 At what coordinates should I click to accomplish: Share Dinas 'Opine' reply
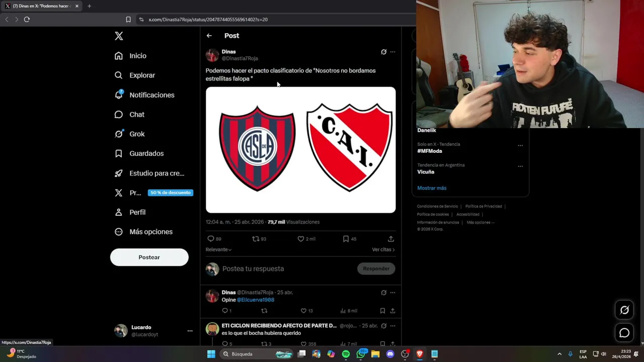coord(392,311)
